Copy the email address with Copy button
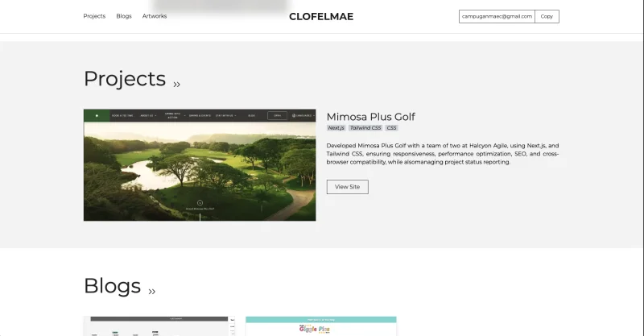644x336 pixels. [547, 16]
